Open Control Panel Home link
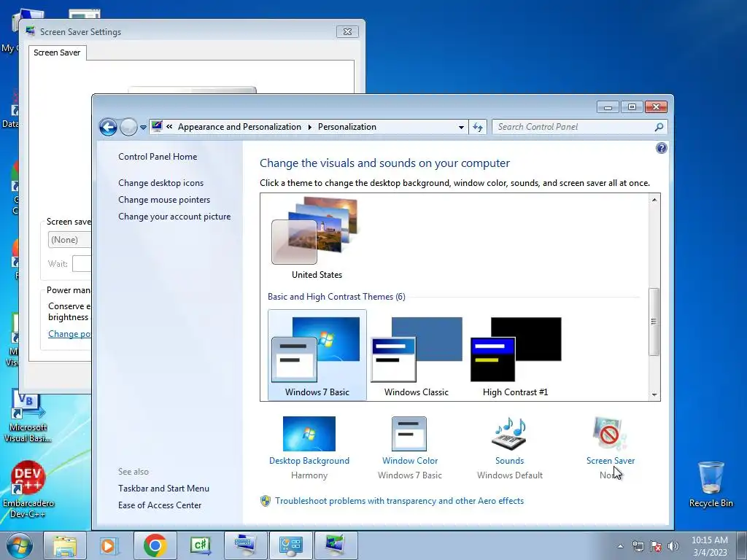This screenshot has height=560, width=747. [x=158, y=157]
